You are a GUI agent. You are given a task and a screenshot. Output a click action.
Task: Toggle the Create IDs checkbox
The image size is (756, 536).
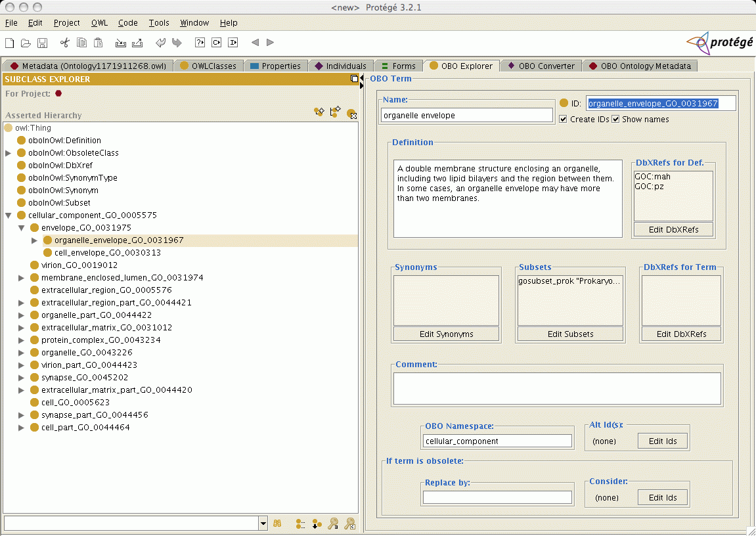pos(563,119)
